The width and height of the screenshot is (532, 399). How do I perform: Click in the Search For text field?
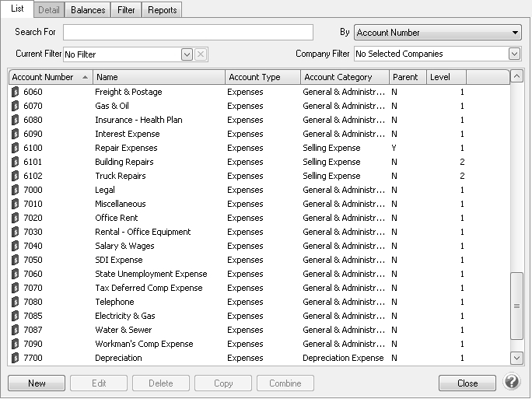coord(187,33)
